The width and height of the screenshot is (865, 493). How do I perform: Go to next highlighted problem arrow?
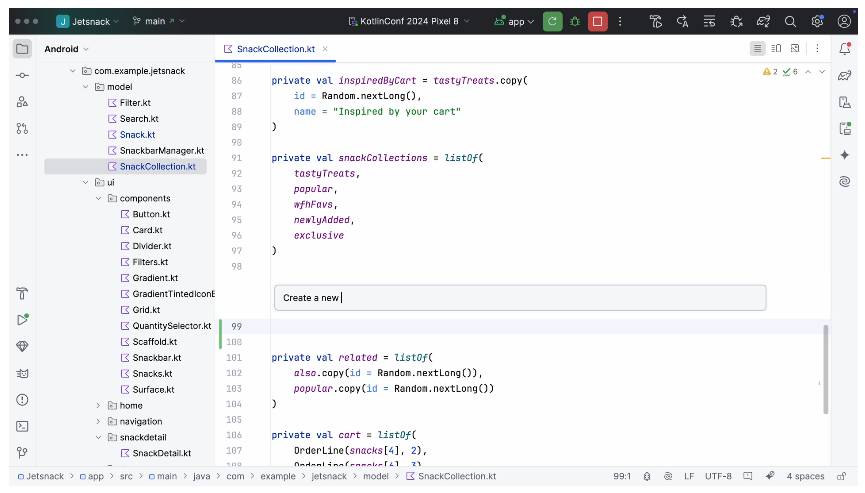(x=822, y=72)
